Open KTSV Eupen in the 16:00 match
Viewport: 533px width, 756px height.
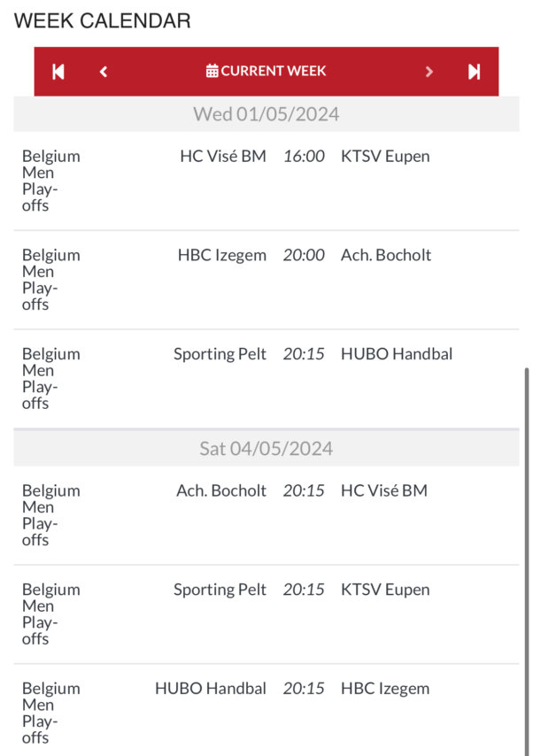(384, 157)
